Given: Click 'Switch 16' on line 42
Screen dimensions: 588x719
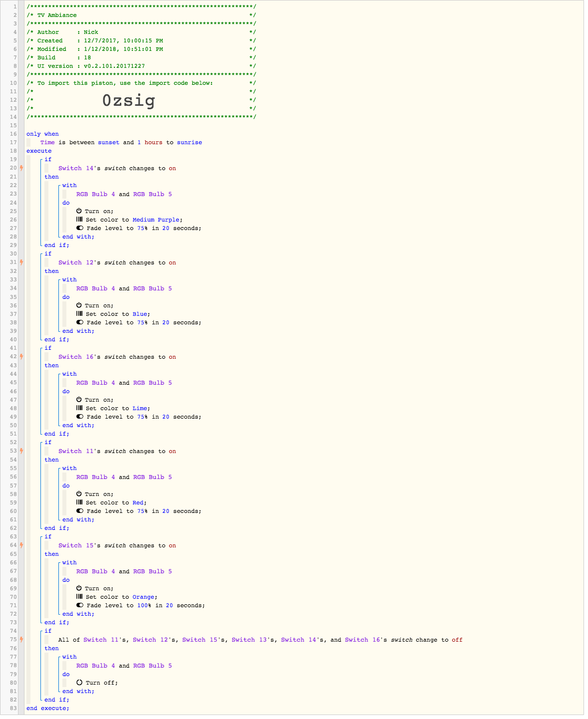Looking at the screenshot, I should tap(76, 357).
